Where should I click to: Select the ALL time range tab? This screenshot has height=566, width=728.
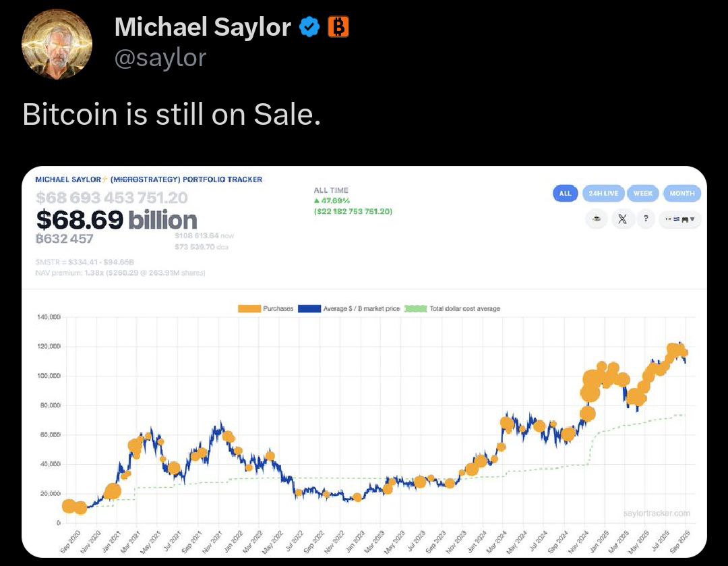pos(565,194)
